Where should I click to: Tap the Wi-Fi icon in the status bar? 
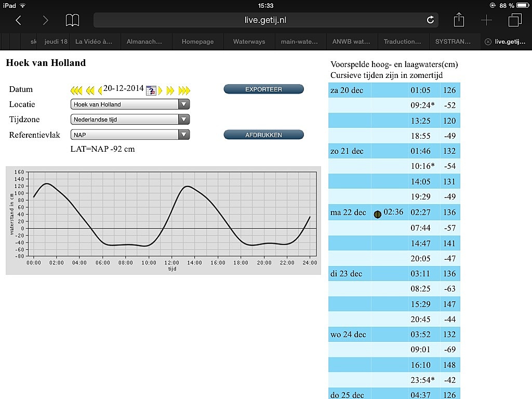point(23,5)
